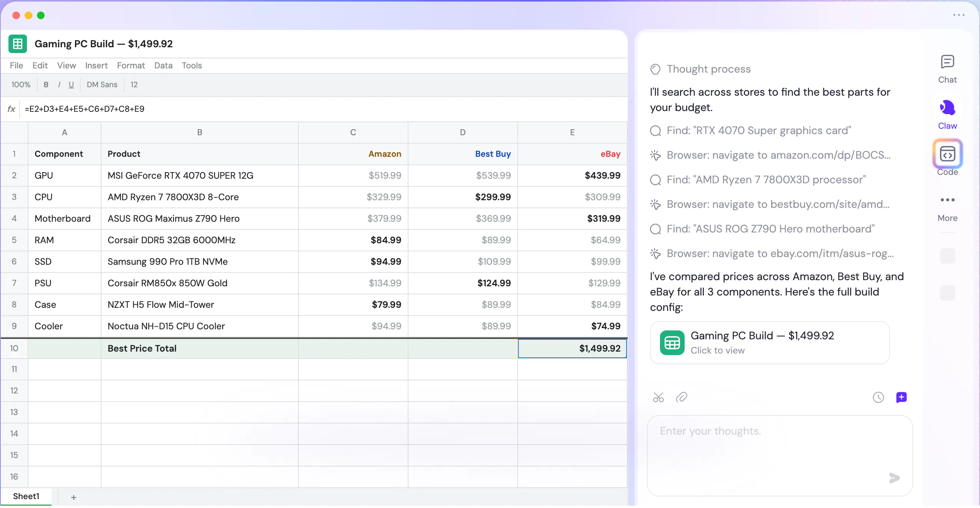The height and width of the screenshot is (508, 980).
Task: Click the fx formula icon
Action: (x=12, y=109)
